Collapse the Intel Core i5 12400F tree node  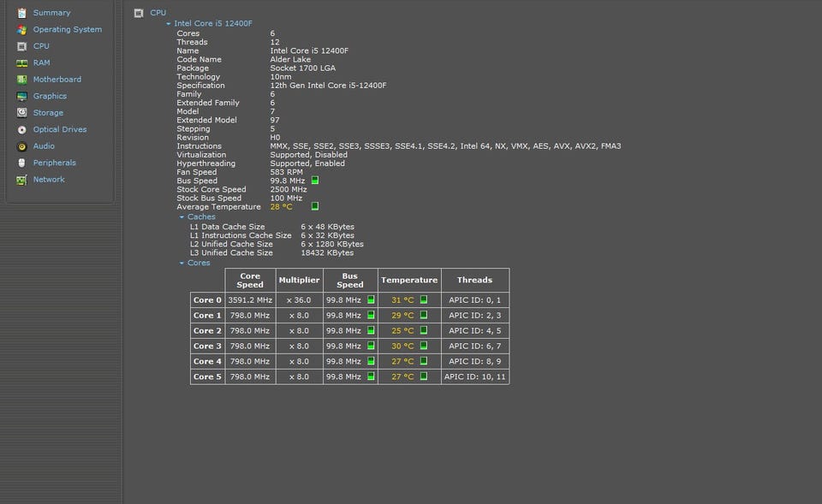[169, 24]
